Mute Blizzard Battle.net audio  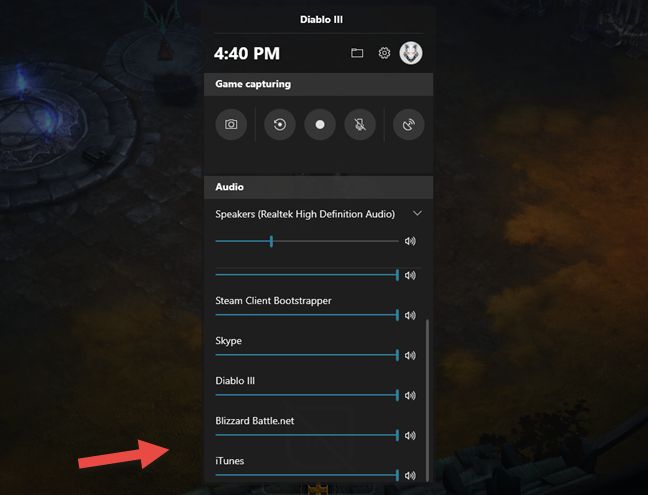pos(410,436)
